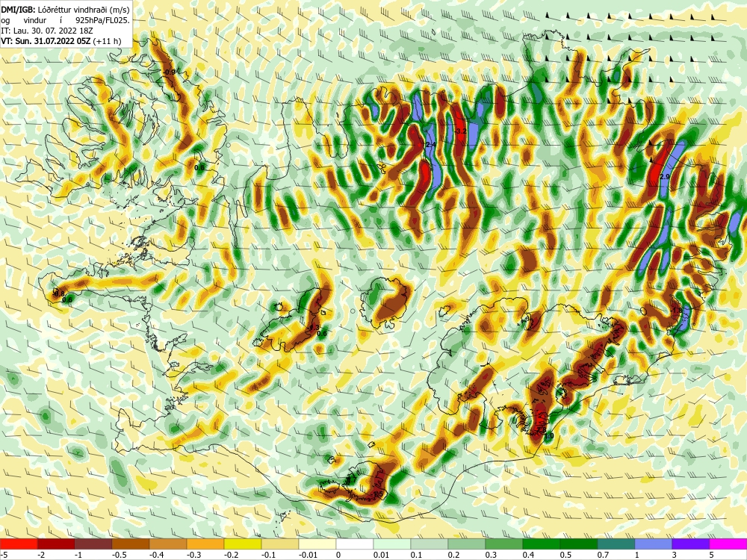The width and height of the screenshot is (747, 560).
Task: Pick the pale yellow swatch labeled -0.01
Action: pyautogui.click(x=317, y=544)
